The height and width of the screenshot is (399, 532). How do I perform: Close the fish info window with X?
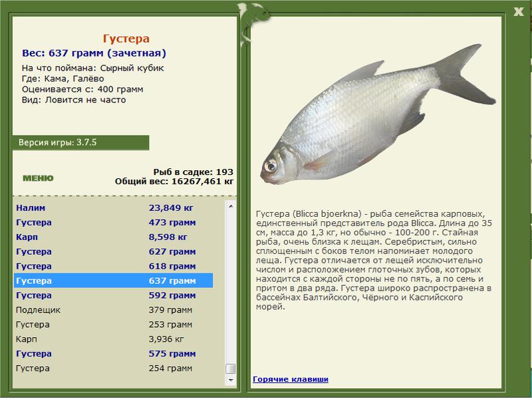(518, 11)
